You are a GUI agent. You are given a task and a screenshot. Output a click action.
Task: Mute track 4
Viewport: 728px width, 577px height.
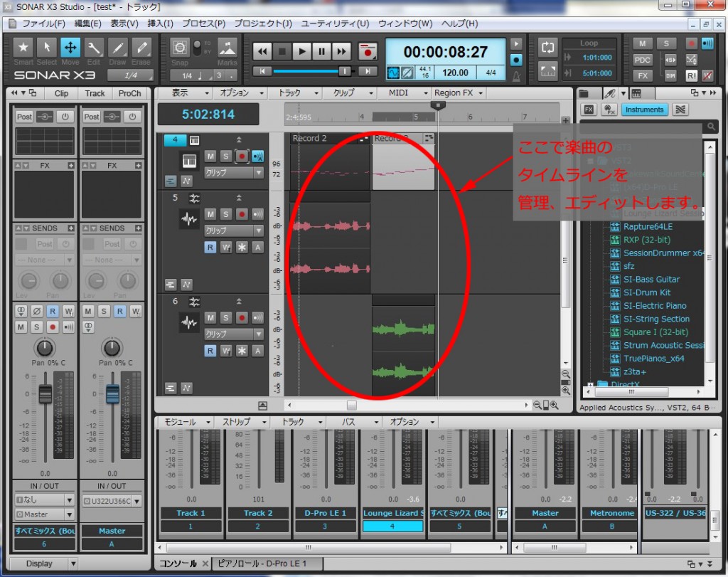pyautogui.click(x=210, y=156)
